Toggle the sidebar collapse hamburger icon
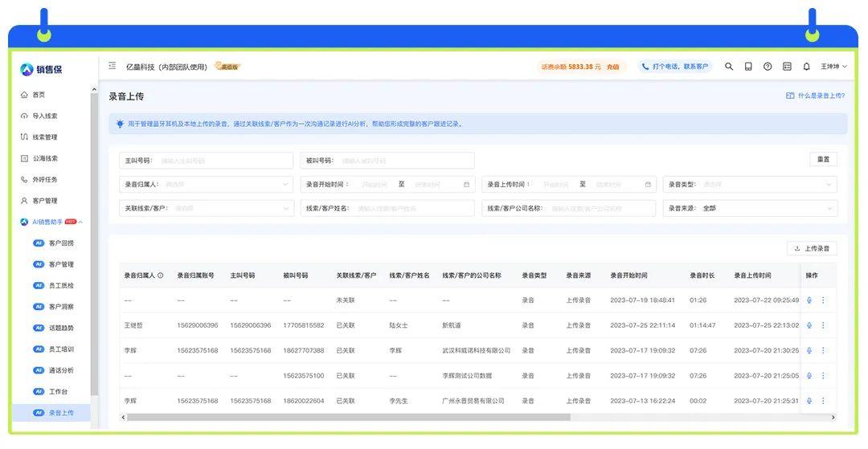The image size is (868, 449). [113, 66]
